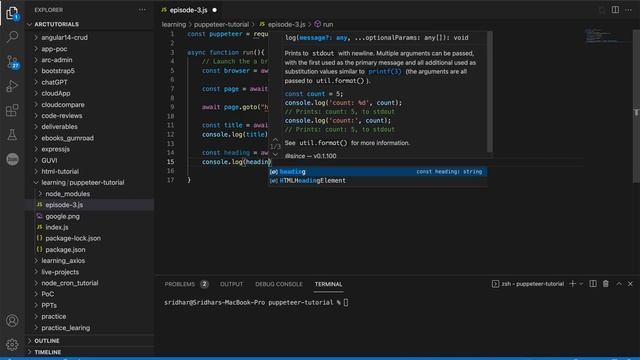Kill terminal with trash icon
The width and height of the screenshot is (640, 360).
click(x=606, y=284)
